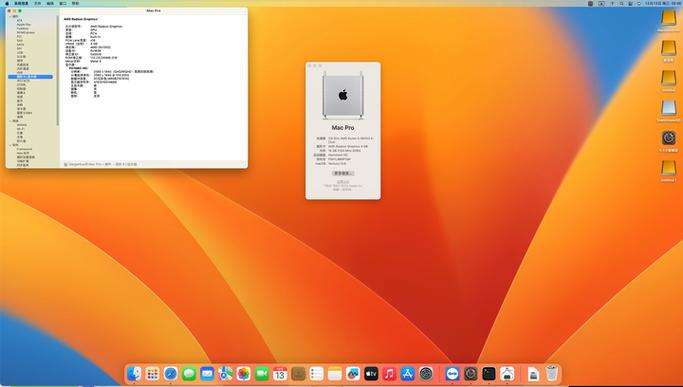Open Maps from the Dock
Viewport: 683px width, 387px height.
pyautogui.click(x=225, y=373)
